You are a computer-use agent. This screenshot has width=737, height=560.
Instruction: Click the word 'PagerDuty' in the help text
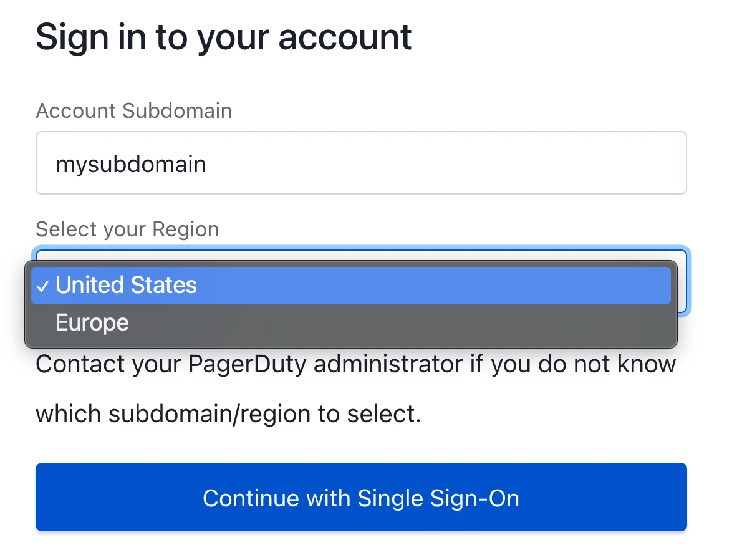pyautogui.click(x=248, y=365)
